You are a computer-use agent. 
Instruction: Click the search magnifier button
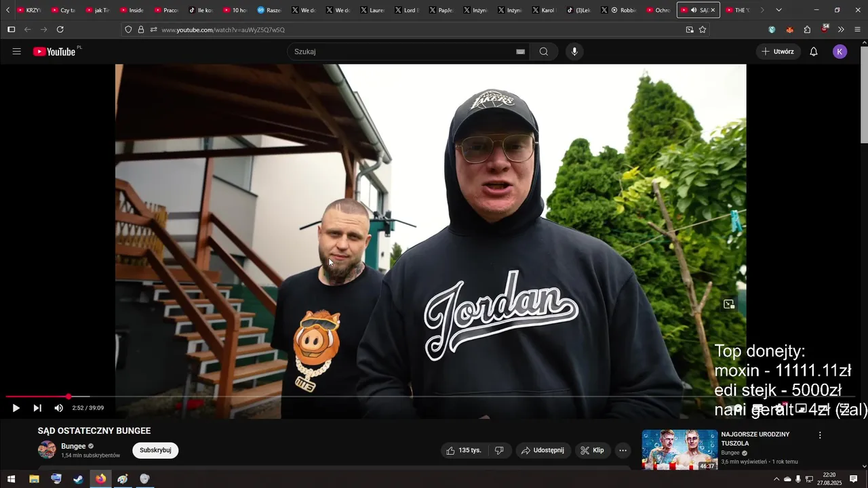544,52
